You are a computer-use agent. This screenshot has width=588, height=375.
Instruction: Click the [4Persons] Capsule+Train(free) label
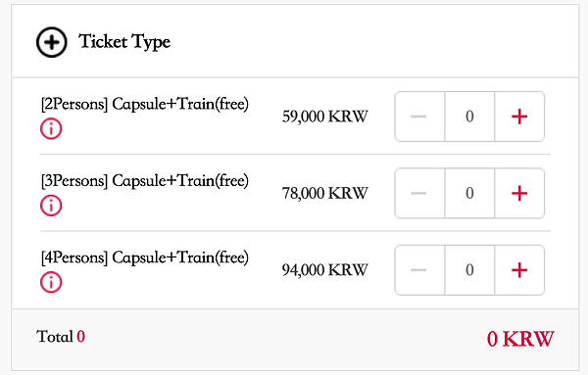145,258
